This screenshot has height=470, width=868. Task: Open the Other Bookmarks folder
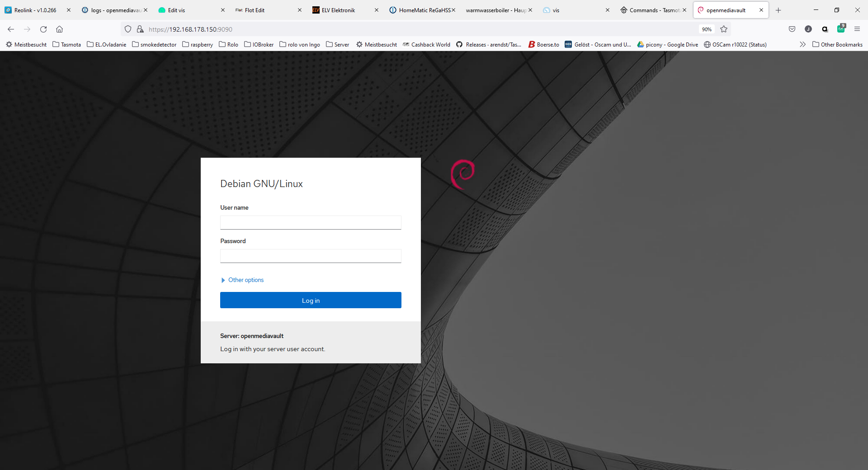pyautogui.click(x=837, y=44)
